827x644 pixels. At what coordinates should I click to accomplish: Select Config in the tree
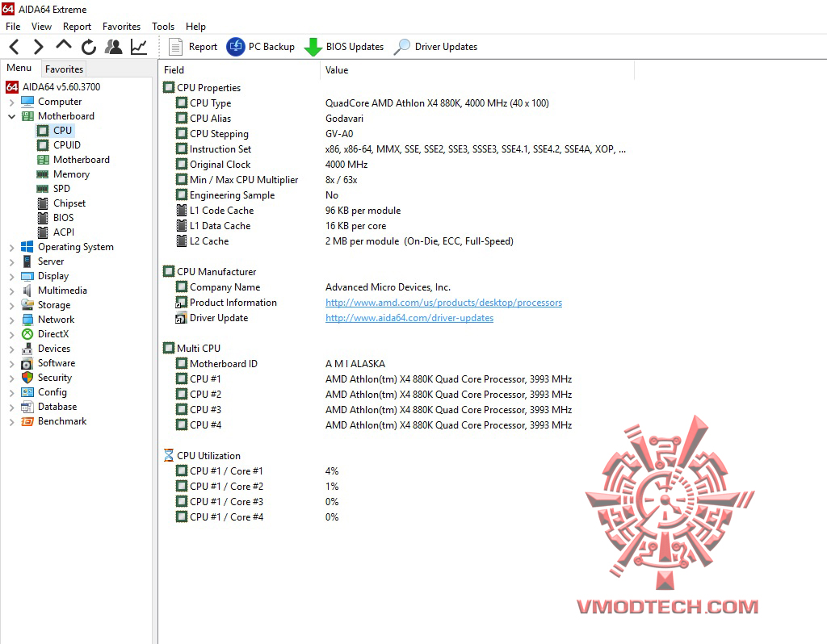[x=52, y=392]
